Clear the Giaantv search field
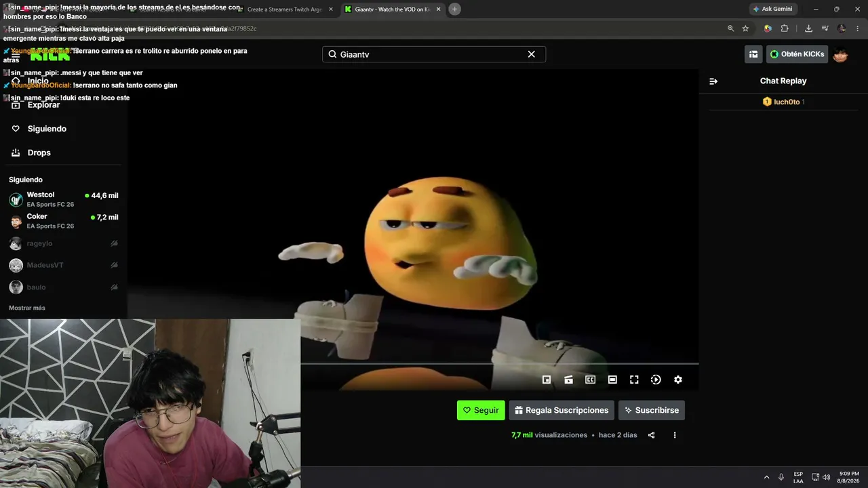This screenshot has width=868, height=488. (532, 54)
